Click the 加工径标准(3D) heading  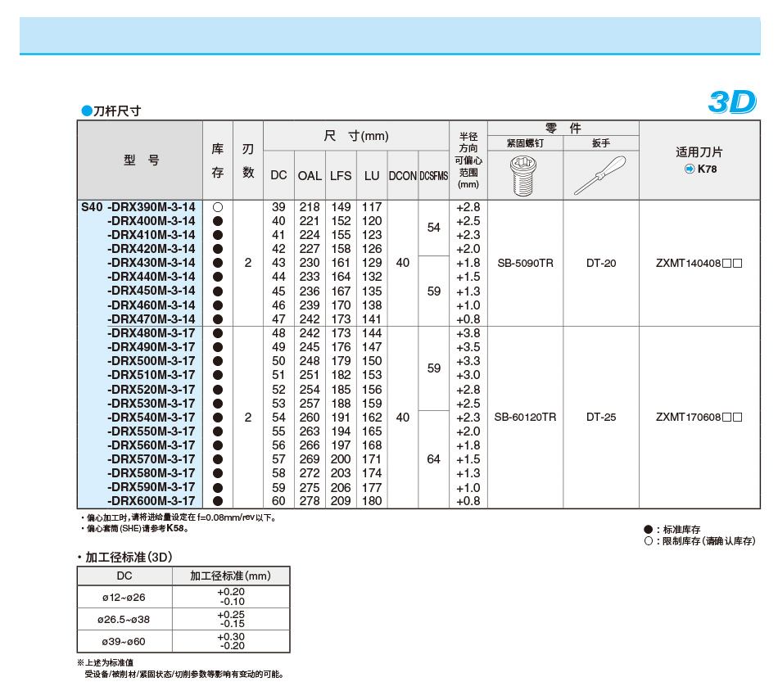pos(129,557)
